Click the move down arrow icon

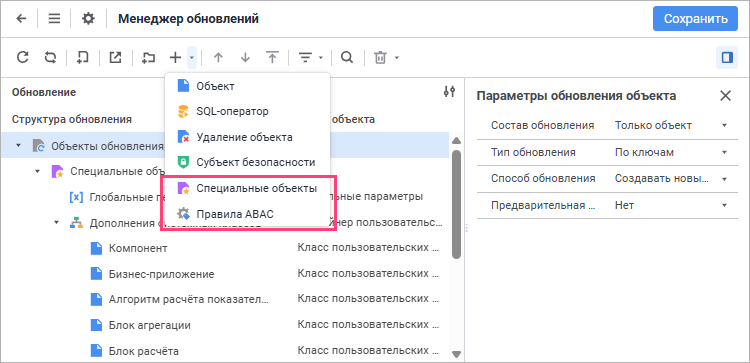click(245, 58)
